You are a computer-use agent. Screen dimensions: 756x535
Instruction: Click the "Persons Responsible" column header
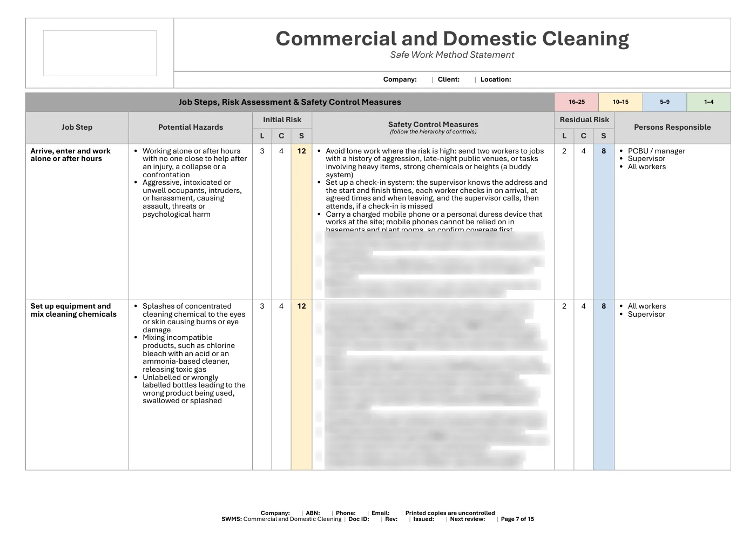672,128
